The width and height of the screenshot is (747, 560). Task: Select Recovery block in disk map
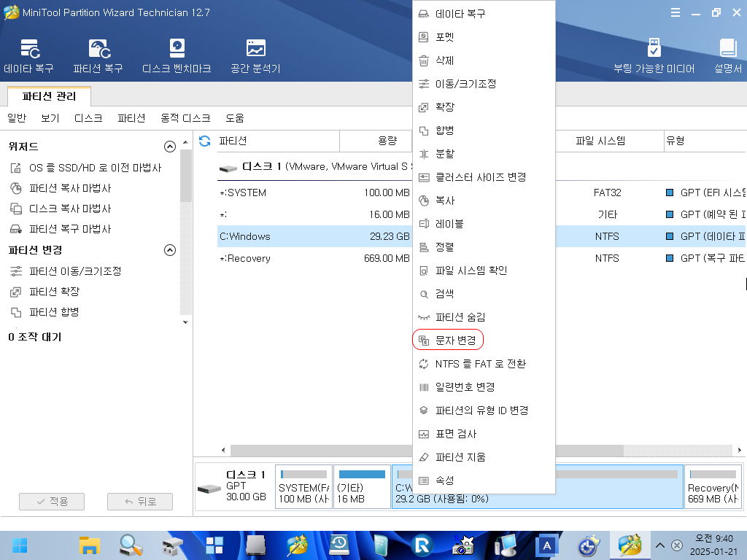tap(713, 486)
